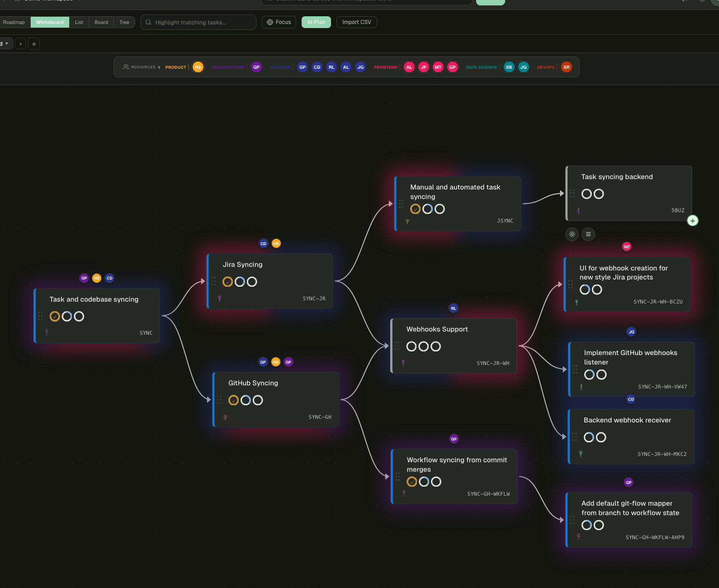Toggle first status circle on Task and codebase syncing
The image size is (719, 588).
[55, 316]
